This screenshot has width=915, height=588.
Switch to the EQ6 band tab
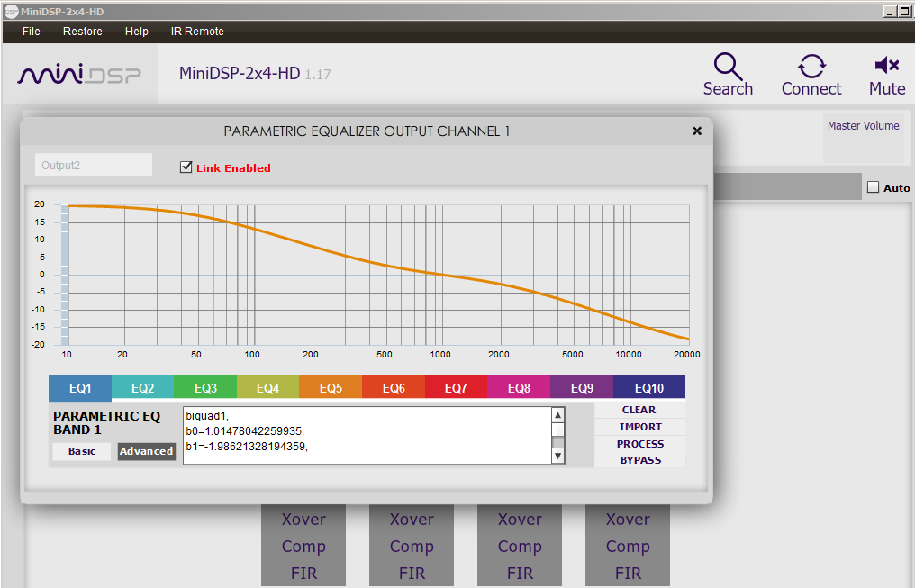pos(394,387)
